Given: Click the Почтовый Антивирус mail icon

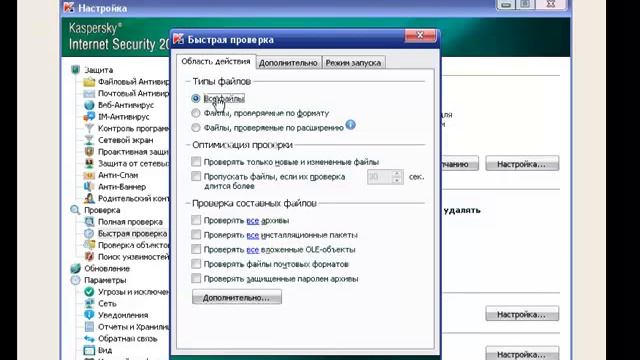Looking at the screenshot, I should 89,93.
